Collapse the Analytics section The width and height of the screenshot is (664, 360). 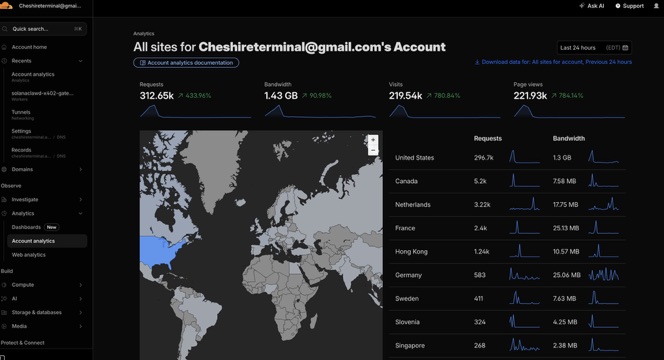click(x=80, y=213)
